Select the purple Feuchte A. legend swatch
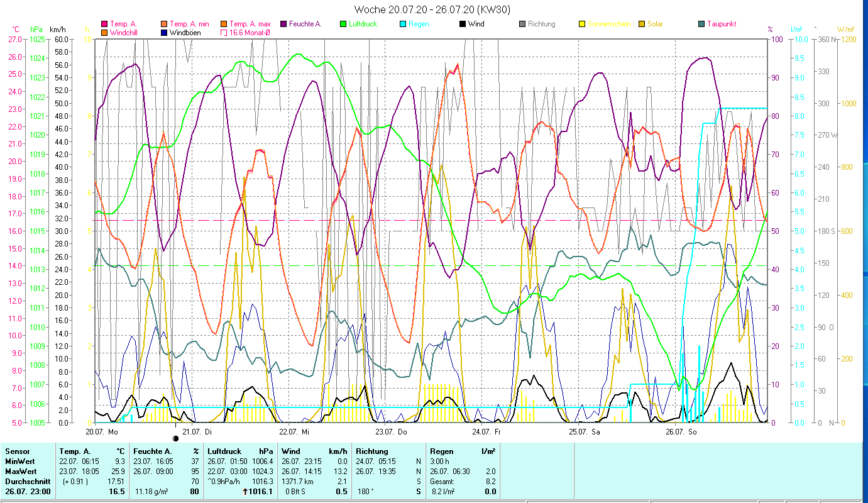The height and width of the screenshot is (503, 868). pos(283,25)
